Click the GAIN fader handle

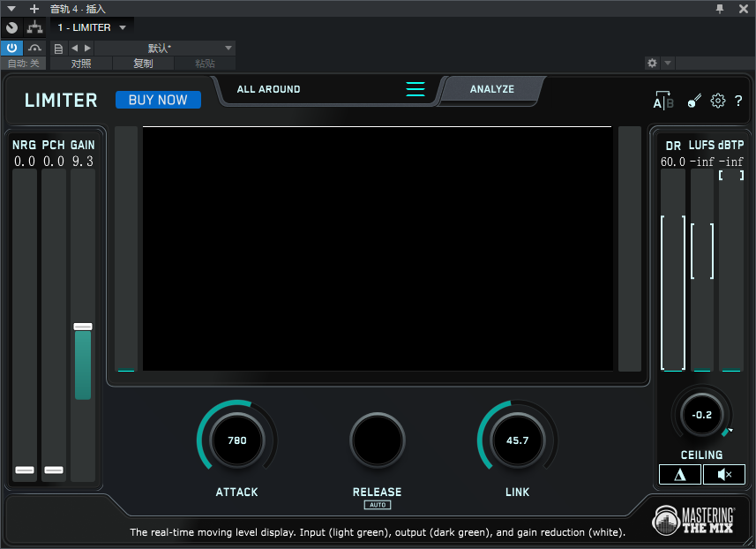coord(82,327)
